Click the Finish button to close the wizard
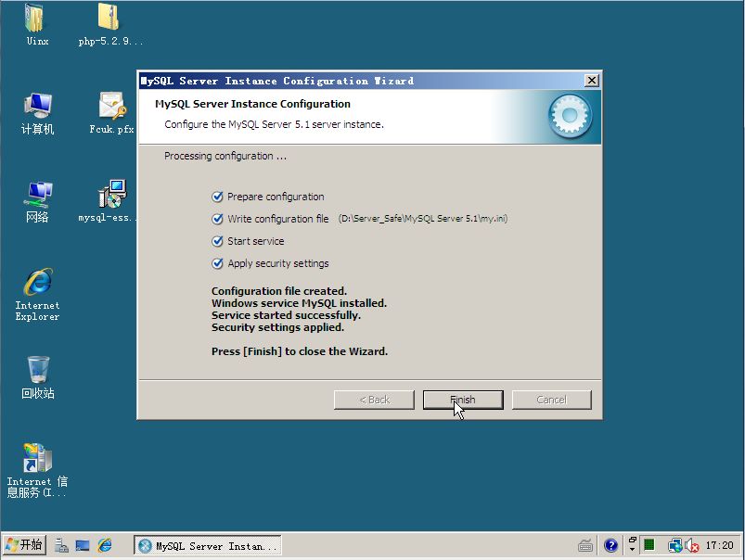The height and width of the screenshot is (560, 745). pos(463,400)
